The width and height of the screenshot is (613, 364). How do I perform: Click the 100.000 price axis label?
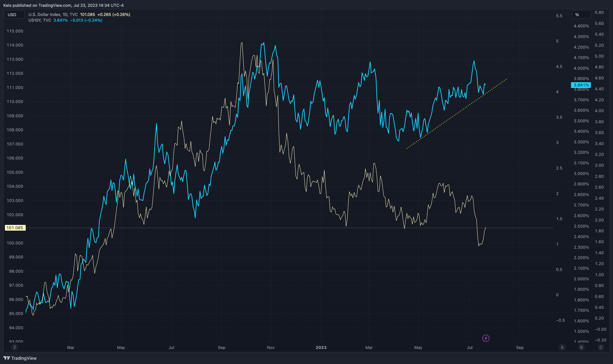coord(15,243)
